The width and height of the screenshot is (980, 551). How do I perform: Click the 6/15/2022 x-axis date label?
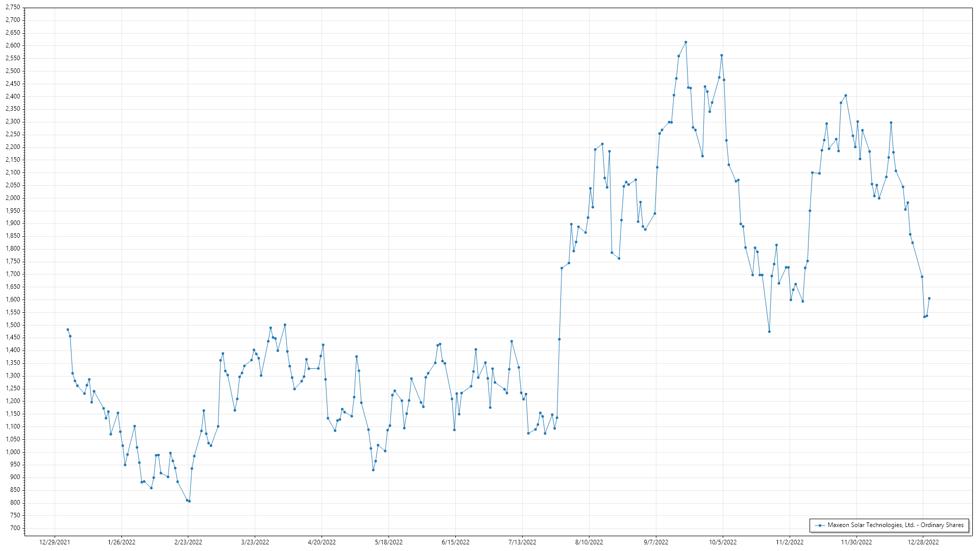point(455,542)
